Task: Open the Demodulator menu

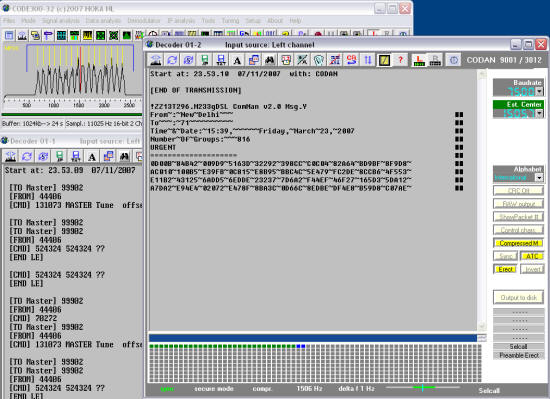Action: point(144,21)
